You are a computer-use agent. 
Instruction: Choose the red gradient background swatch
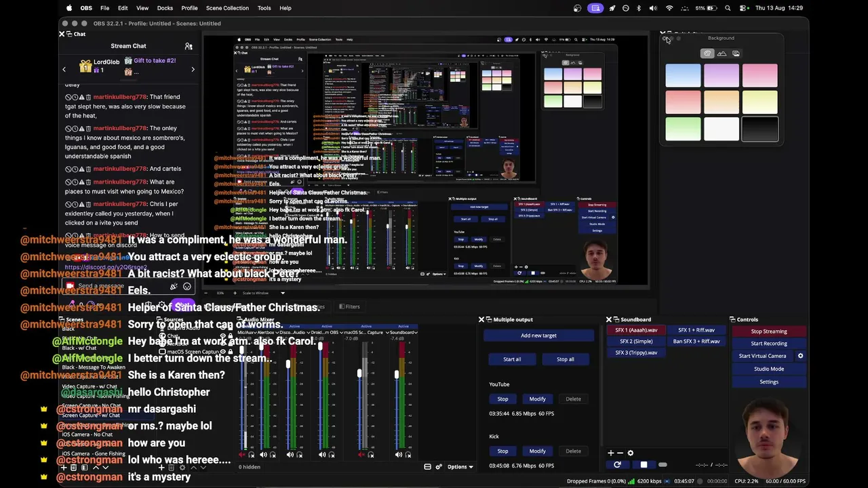(x=683, y=102)
